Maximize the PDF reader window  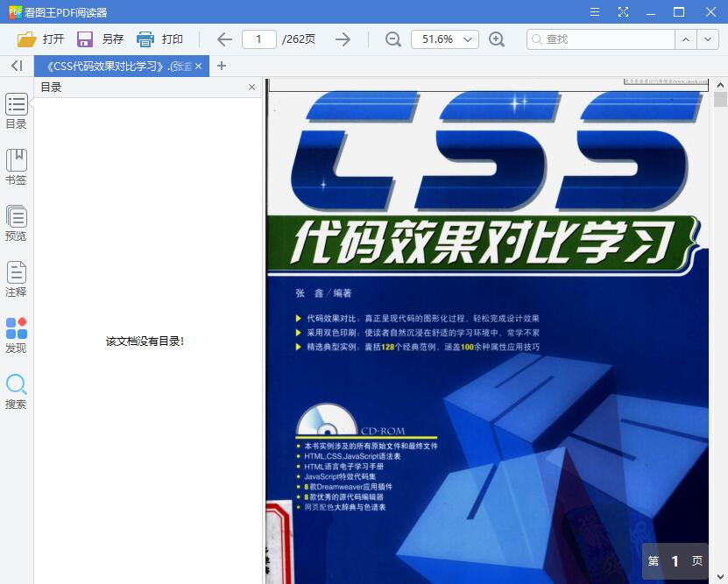coord(679,12)
